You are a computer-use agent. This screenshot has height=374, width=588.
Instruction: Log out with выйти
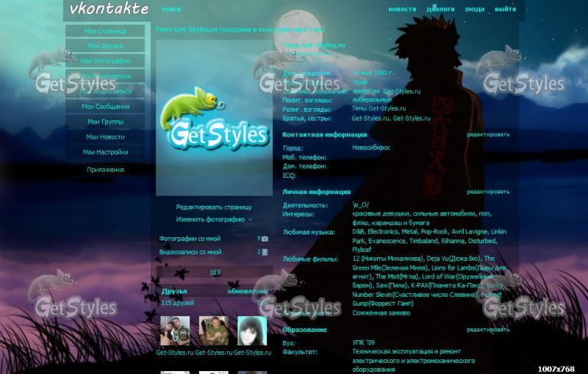pyautogui.click(x=505, y=9)
